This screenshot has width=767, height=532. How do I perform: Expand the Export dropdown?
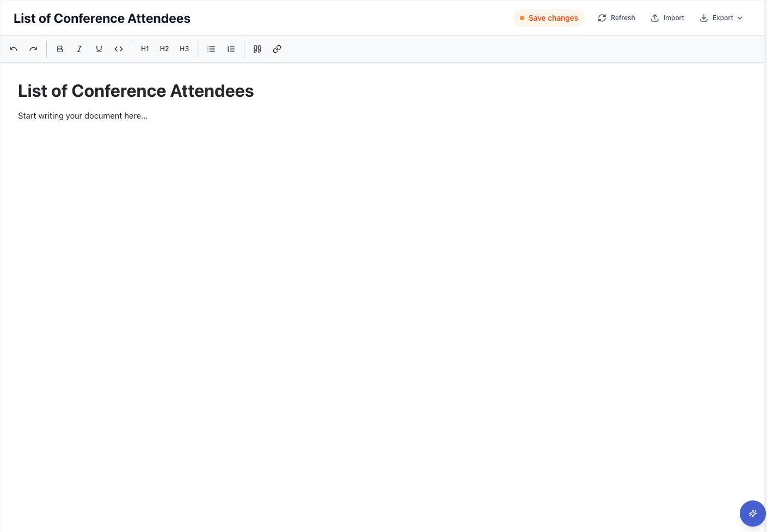[x=721, y=17]
